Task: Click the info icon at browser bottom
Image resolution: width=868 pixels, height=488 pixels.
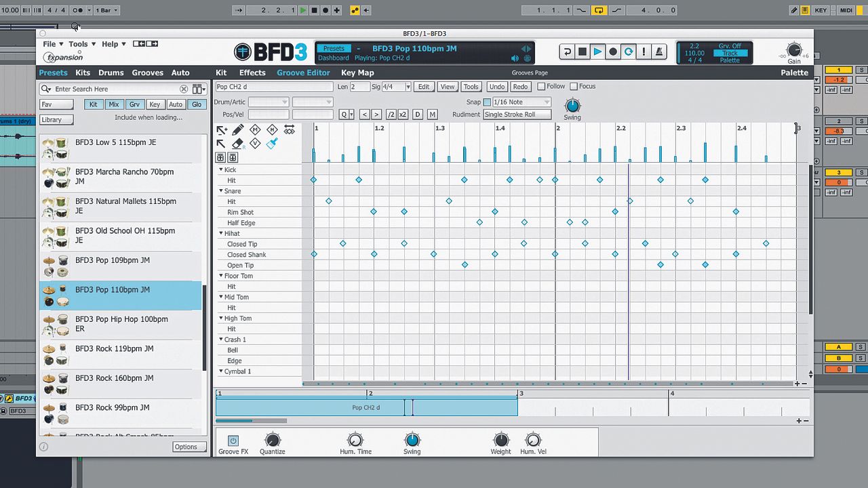Action: 43,447
